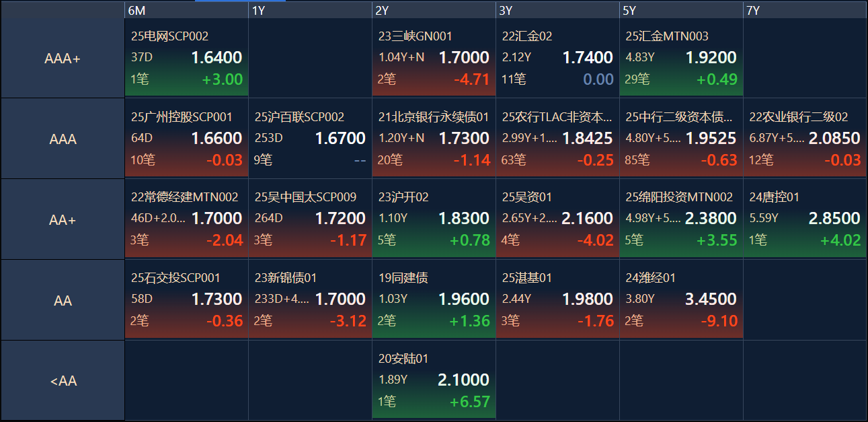The width and height of the screenshot is (868, 422).
Task: Click the 2.1600 yield value
Action: (588, 219)
